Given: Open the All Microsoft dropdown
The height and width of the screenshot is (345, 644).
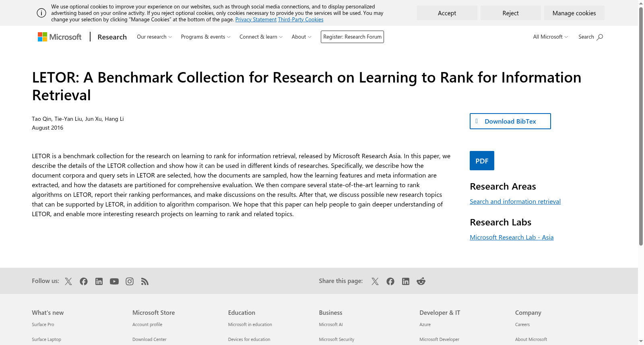Looking at the screenshot, I should tap(551, 37).
